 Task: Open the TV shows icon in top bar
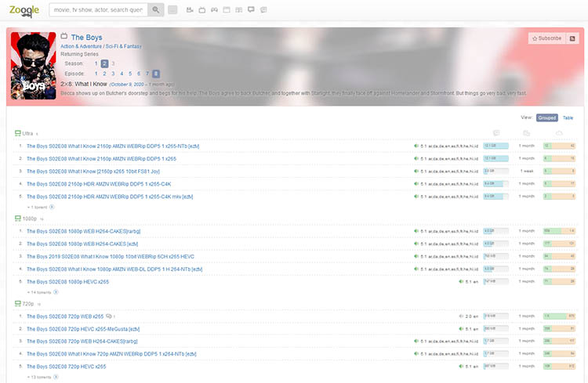pos(201,9)
